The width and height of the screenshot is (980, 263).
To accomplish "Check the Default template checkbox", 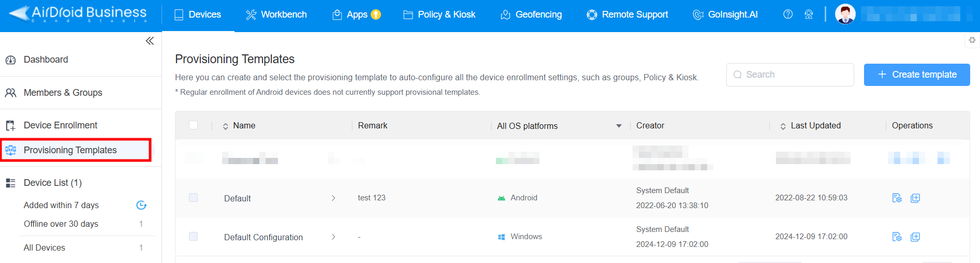I will pyautogui.click(x=194, y=197).
